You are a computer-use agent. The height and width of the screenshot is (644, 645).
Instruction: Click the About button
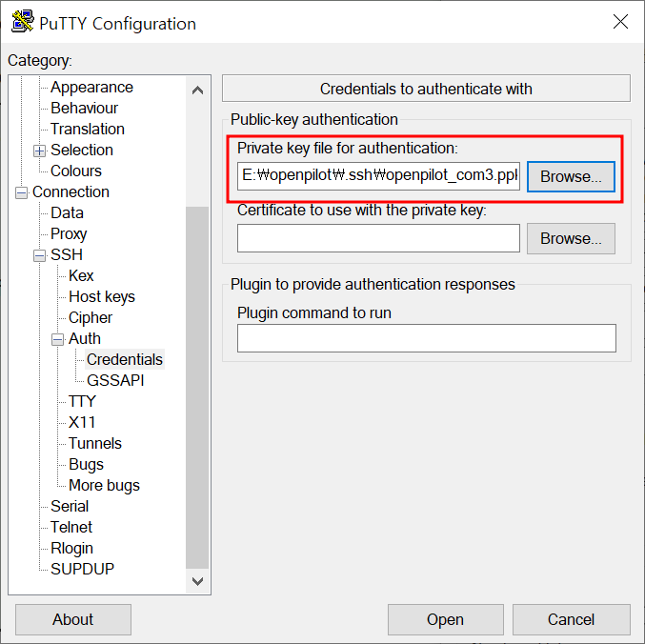(73, 619)
